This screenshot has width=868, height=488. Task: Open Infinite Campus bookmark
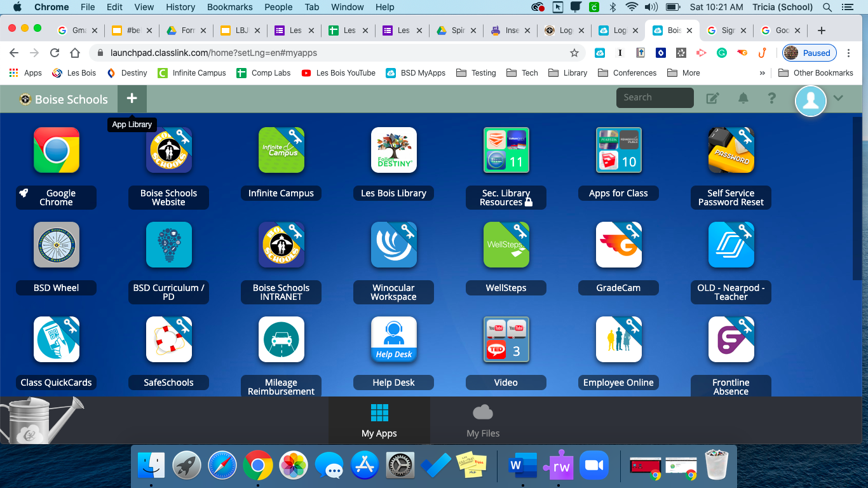[192, 73]
